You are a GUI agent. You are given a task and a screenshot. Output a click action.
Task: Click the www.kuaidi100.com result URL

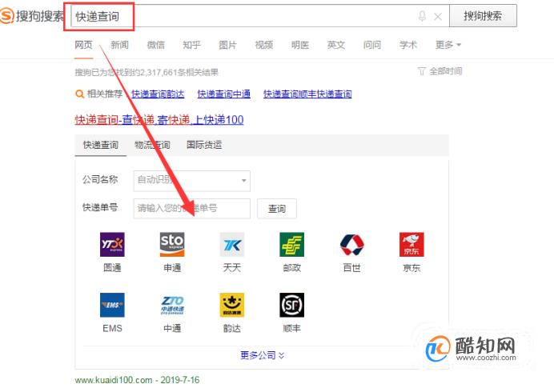click(x=114, y=380)
